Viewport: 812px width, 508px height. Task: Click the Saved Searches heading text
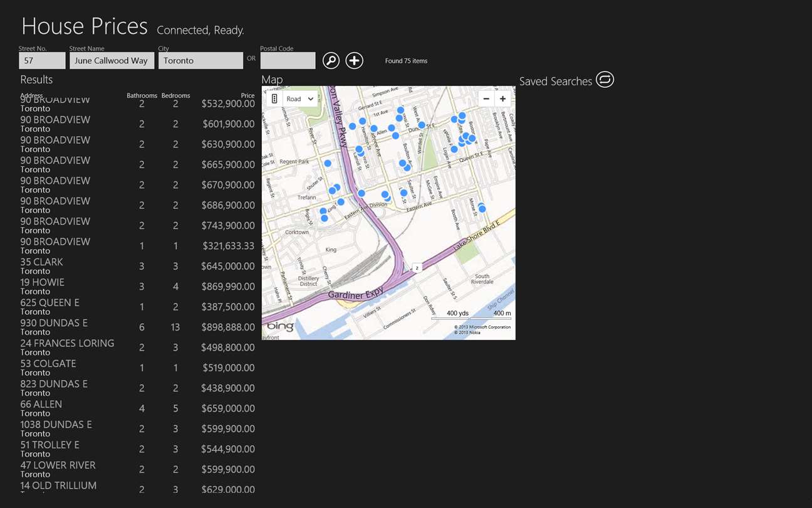pyautogui.click(x=556, y=81)
